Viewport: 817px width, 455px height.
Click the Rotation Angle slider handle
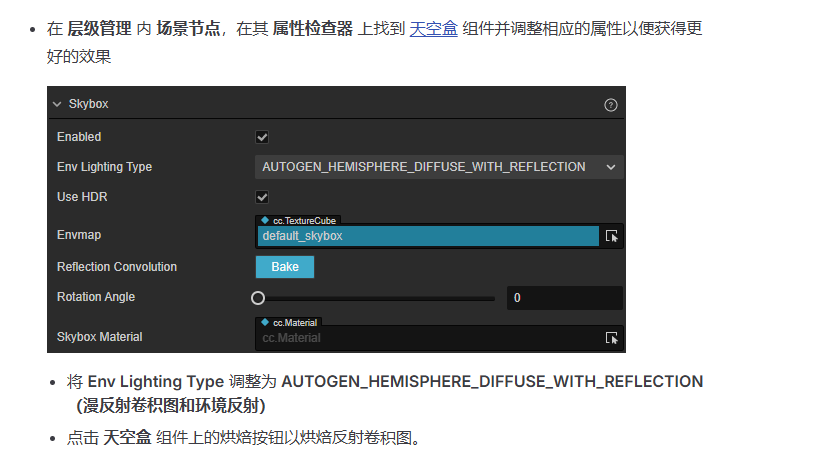(258, 297)
